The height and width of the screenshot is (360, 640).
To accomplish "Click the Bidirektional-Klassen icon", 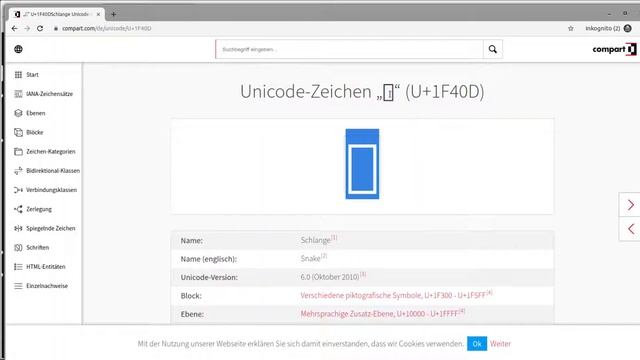I will [x=18, y=171].
